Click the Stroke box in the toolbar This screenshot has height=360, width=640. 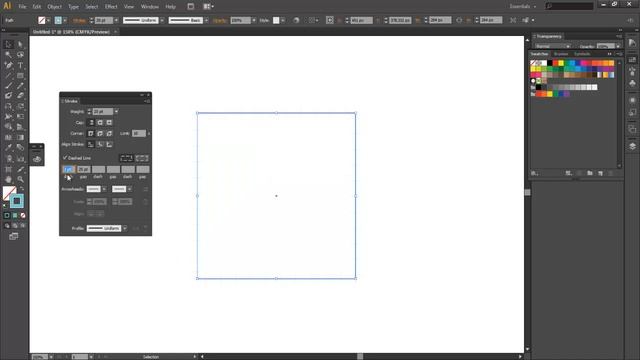(x=17, y=201)
